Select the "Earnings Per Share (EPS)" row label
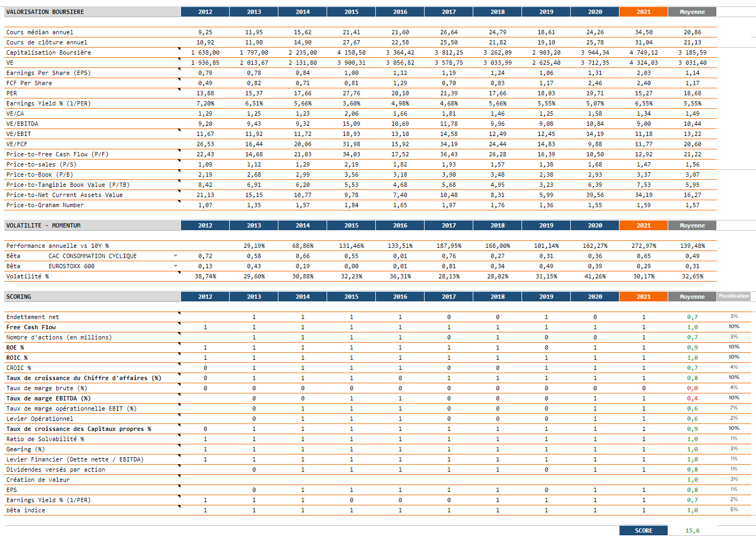The image size is (756, 538). tap(48, 73)
